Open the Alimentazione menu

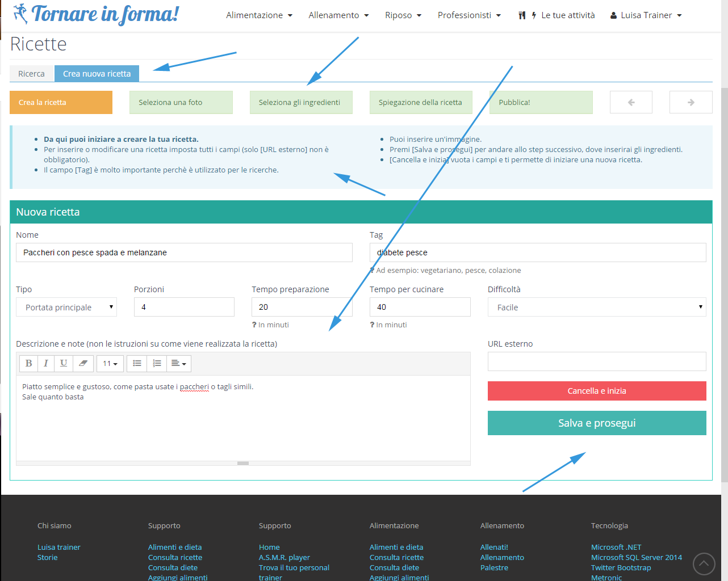(259, 15)
